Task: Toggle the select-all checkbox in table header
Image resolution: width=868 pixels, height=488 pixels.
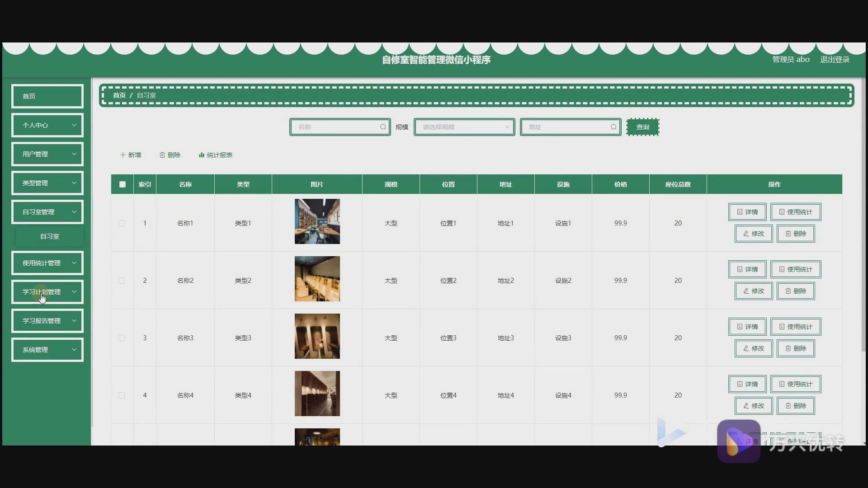Action: [123, 184]
